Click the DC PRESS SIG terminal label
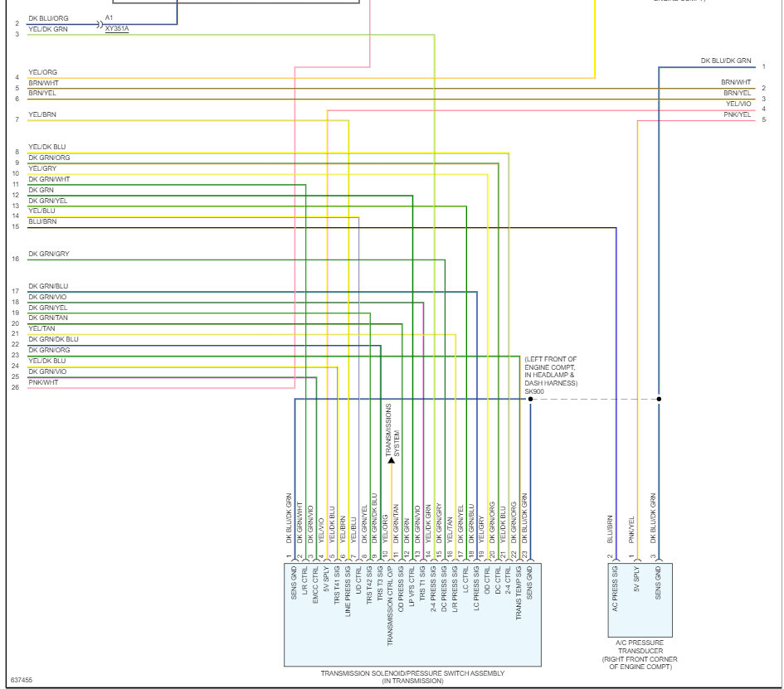The image size is (784, 689). [x=444, y=590]
